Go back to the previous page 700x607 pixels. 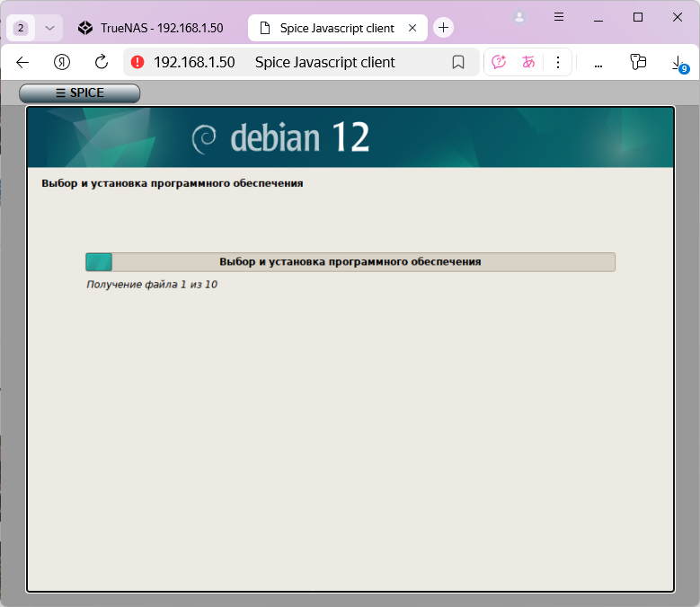tap(22, 62)
